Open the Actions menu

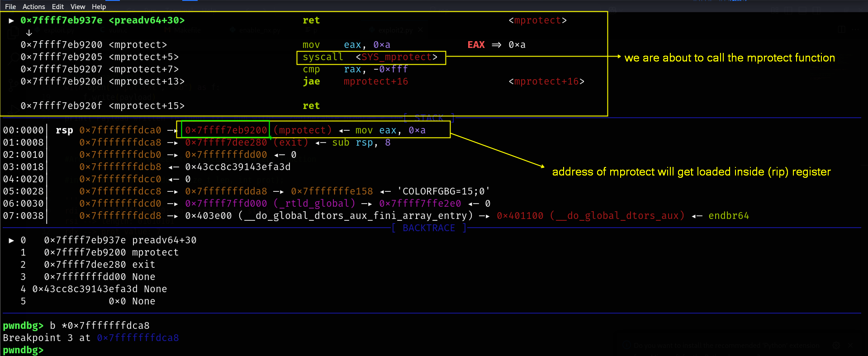[x=33, y=7]
